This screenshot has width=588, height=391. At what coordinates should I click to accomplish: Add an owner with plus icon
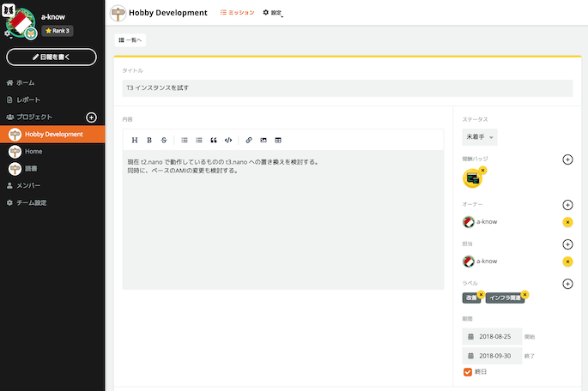click(567, 205)
